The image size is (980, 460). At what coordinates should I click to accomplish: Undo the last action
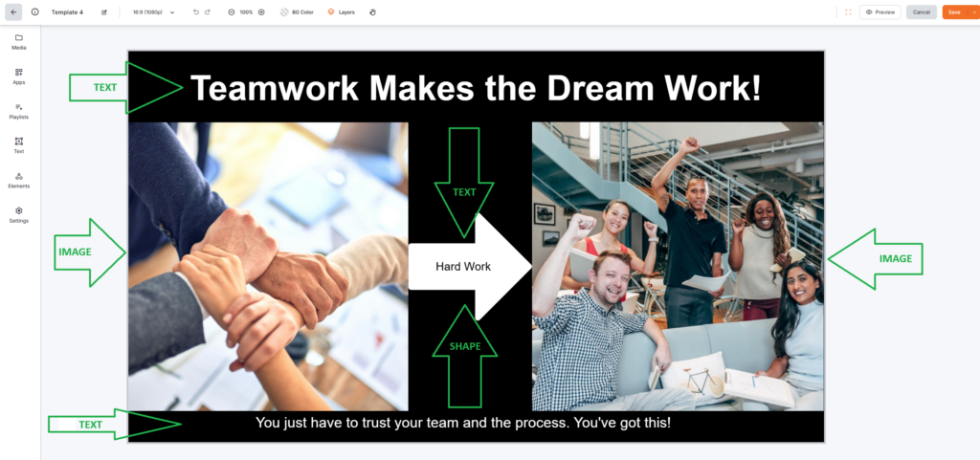(x=196, y=12)
